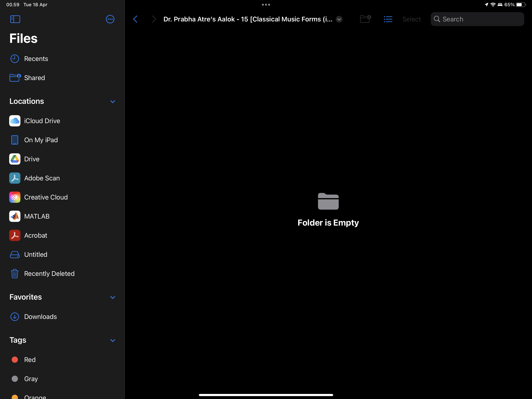Open the Shared view
Screen dimensions: 532x399
tap(34, 78)
